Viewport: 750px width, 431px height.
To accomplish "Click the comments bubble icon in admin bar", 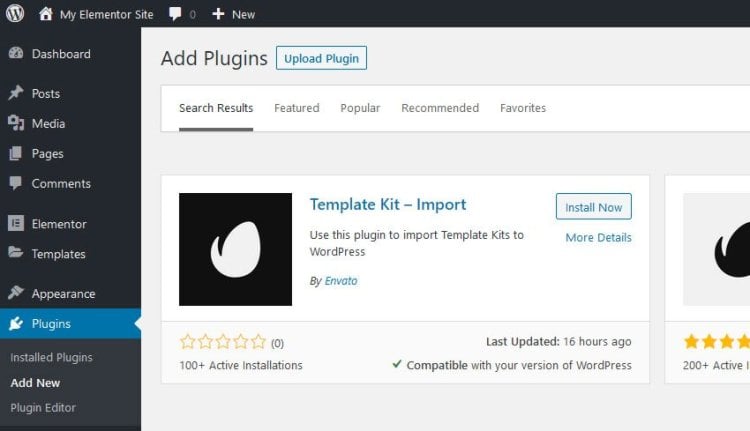I will point(175,14).
